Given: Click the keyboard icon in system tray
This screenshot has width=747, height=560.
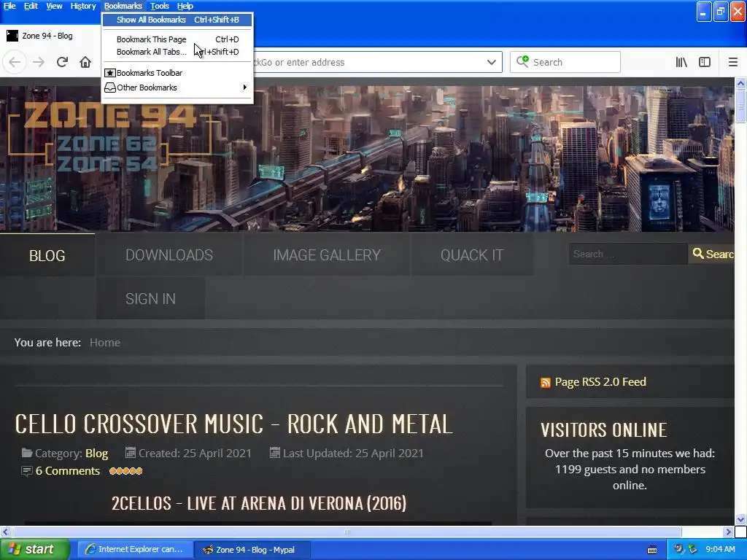Looking at the screenshot, I should [x=652, y=550].
